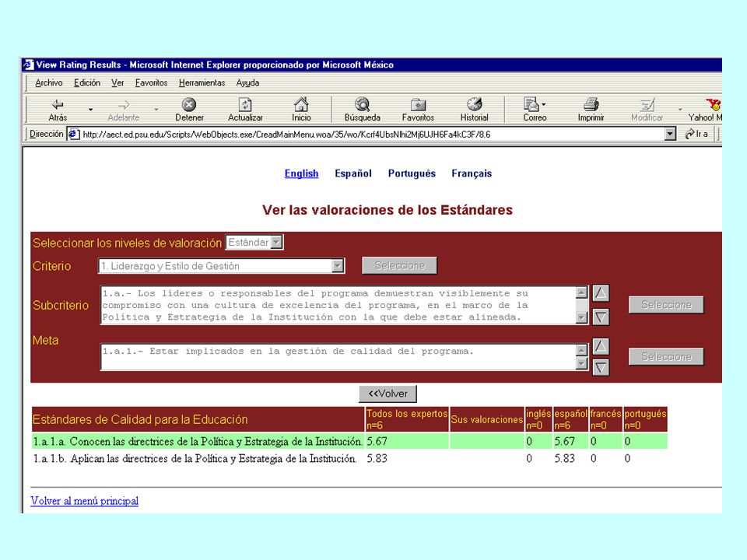Viewport: 747px width, 560px height.
Task: Click the Subcriterio text area scroll-up arrow
Action: click(x=581, y=292)
